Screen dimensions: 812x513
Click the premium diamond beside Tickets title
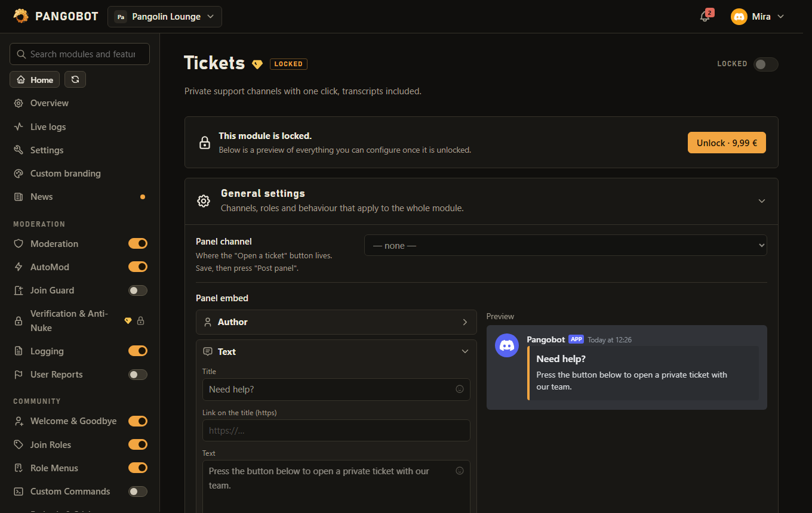point(257,64)
